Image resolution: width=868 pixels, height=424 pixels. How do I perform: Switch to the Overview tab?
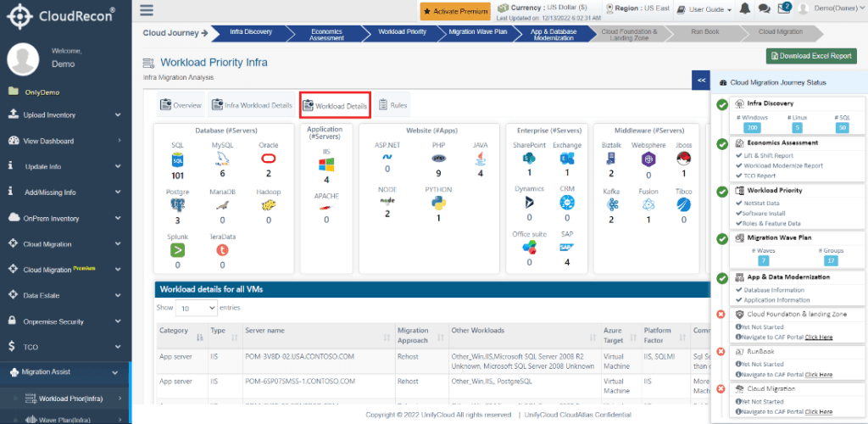pyautogui.click(x=181, y=104)
